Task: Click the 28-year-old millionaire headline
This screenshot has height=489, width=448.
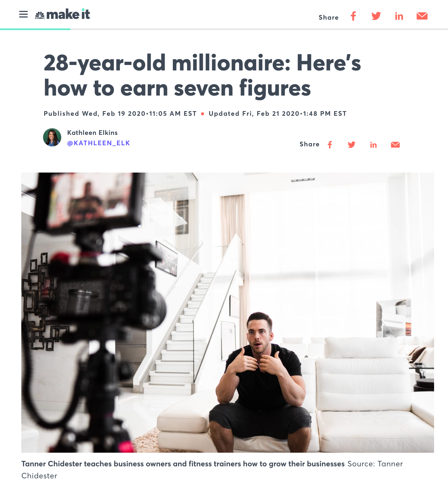Action: 202,75
